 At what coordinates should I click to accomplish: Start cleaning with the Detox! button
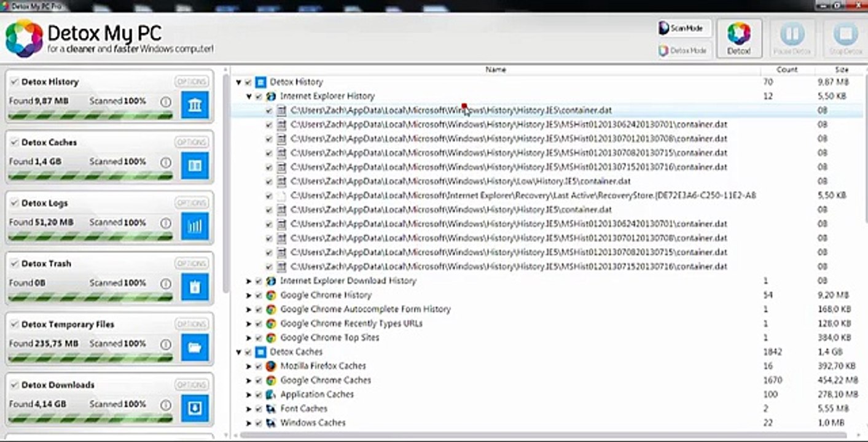[x=739, y=39]
